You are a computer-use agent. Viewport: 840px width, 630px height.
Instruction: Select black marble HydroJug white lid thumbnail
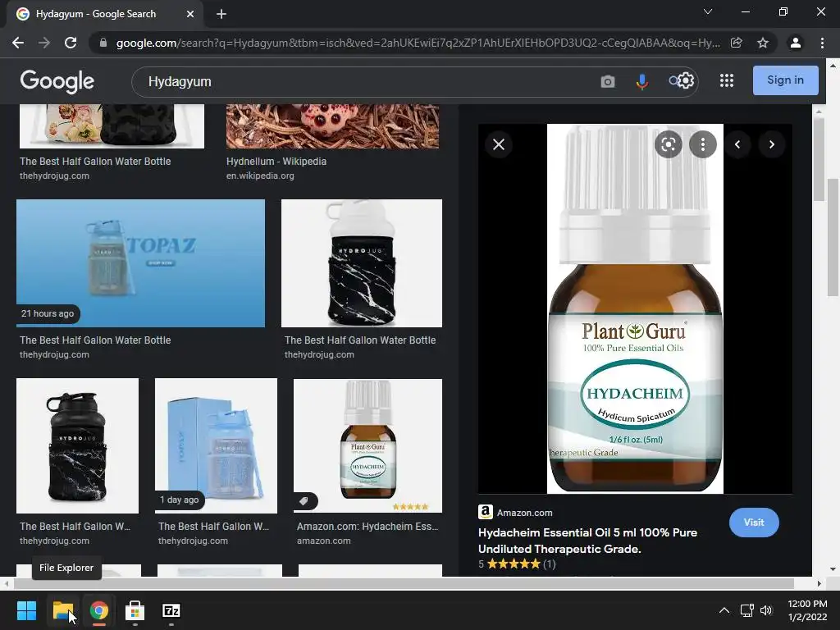(x=362, y=263)
